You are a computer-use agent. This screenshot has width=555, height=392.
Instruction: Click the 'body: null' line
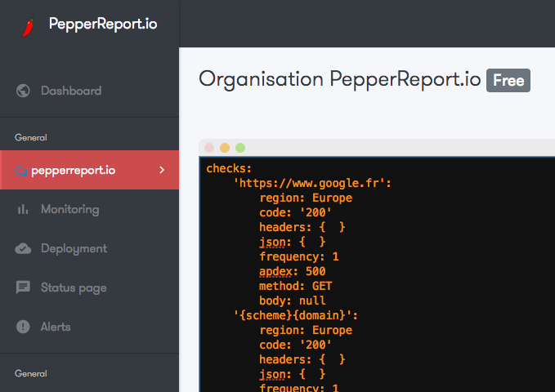(293, 301)
